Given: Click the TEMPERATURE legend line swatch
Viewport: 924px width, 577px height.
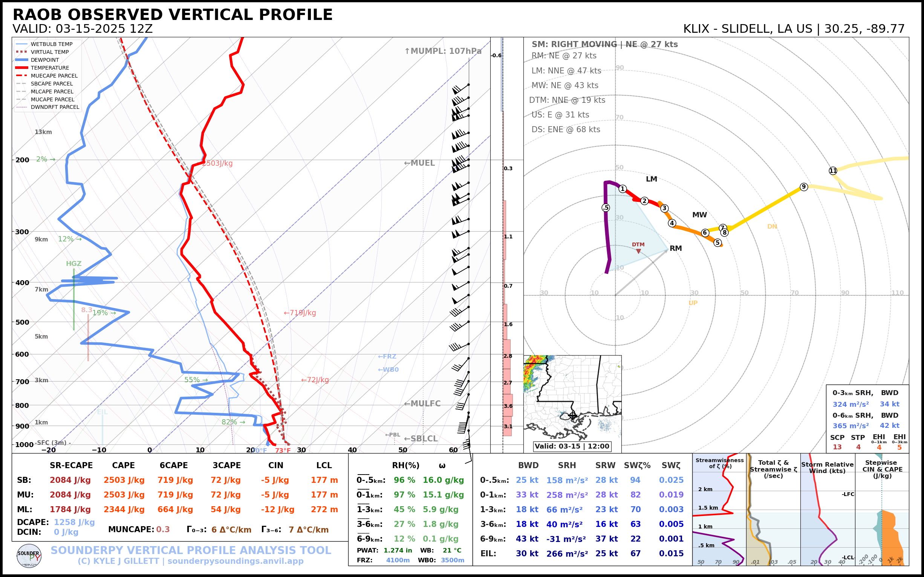Looking at the screenshot, I should [21, 68].
